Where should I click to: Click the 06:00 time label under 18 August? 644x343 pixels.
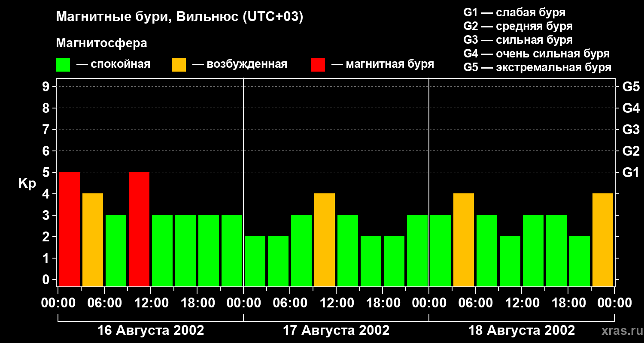pos(475,303)
